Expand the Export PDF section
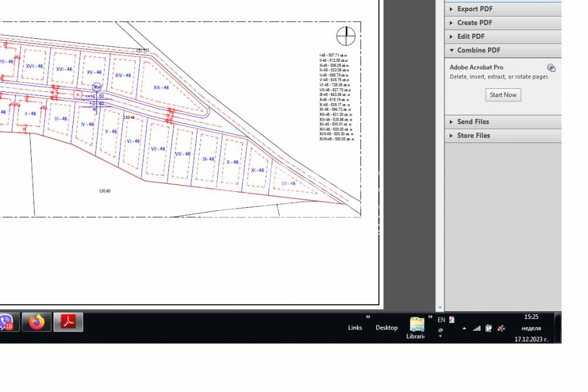The image size is (588, 392). [x=475, y=9]
